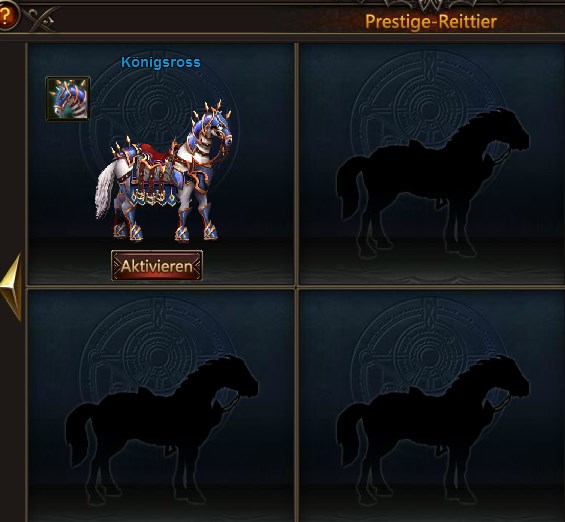
Task: Click the crossed swords ornament icon
Action: click(39, 20)
